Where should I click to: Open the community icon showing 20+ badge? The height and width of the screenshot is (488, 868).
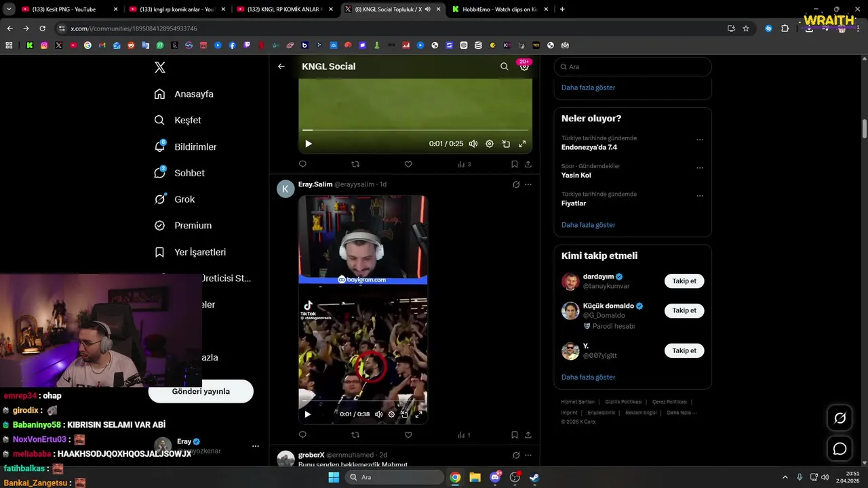click(x=524, y=66)
